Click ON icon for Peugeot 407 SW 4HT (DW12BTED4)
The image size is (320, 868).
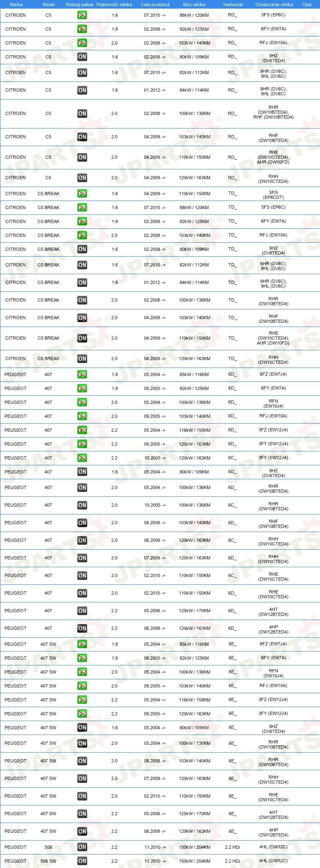[82, 814]
